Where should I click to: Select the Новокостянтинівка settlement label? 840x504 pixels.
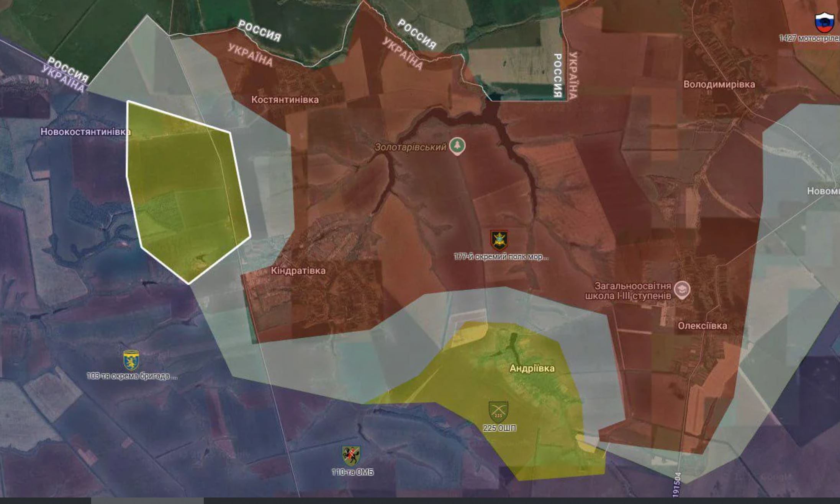pyautogui.click(x=85, y=132)
